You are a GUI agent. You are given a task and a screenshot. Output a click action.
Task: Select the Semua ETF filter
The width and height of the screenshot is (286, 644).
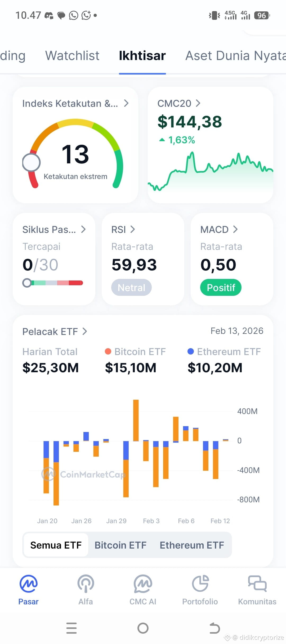pyautogui.click(x=56, y=545)
